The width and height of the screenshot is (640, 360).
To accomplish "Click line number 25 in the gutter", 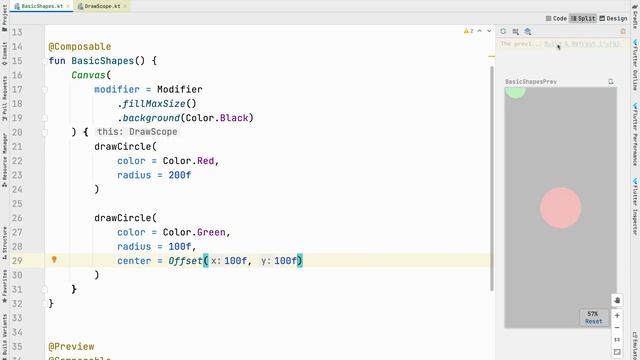I will tap(17, 204).
